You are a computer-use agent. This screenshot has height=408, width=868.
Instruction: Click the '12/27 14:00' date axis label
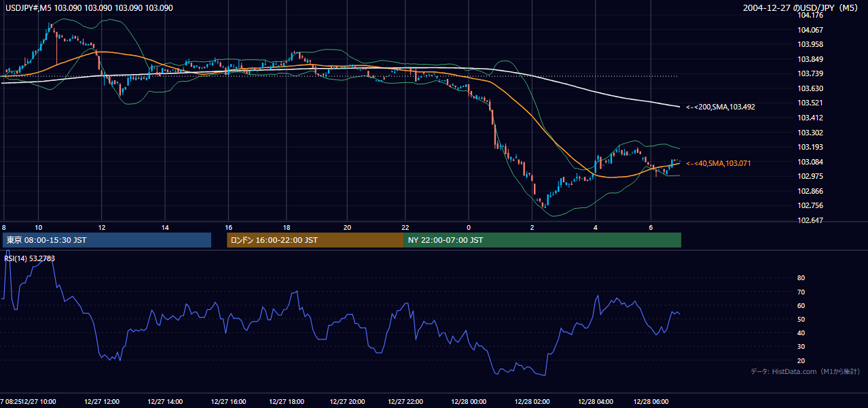(165, 402)
